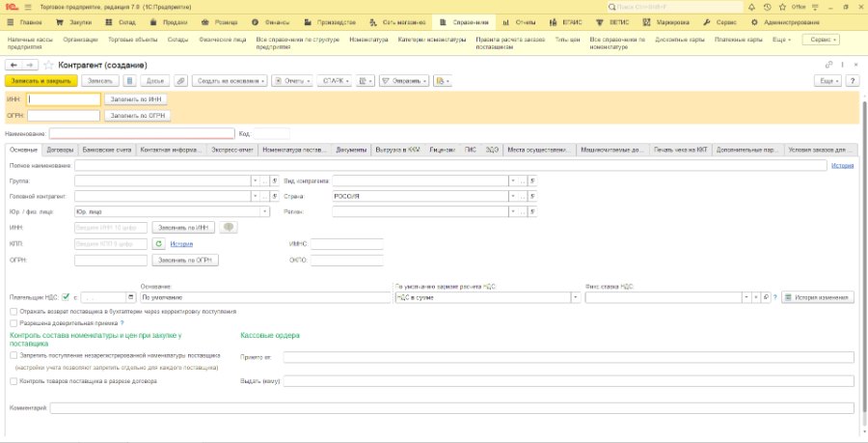Add form to favorites with star icon

point(49,66)
